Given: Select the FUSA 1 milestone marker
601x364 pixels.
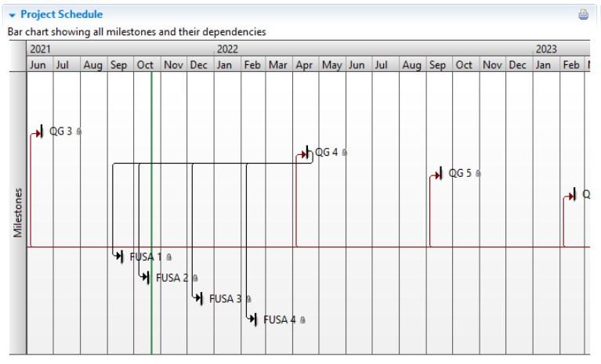Looking at the screenshot, I should click(121, 257).
